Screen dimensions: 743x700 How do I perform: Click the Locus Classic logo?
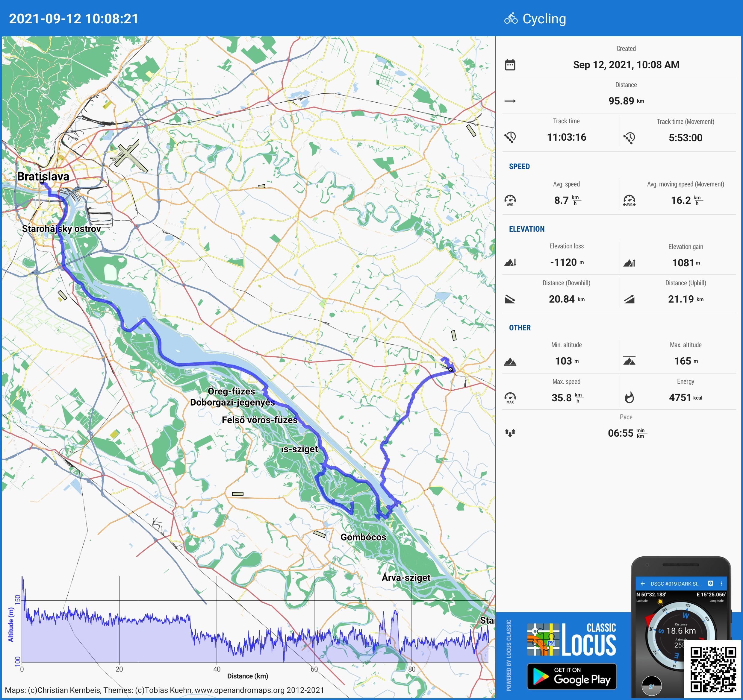pyautogui.click(x=571, y=640)
